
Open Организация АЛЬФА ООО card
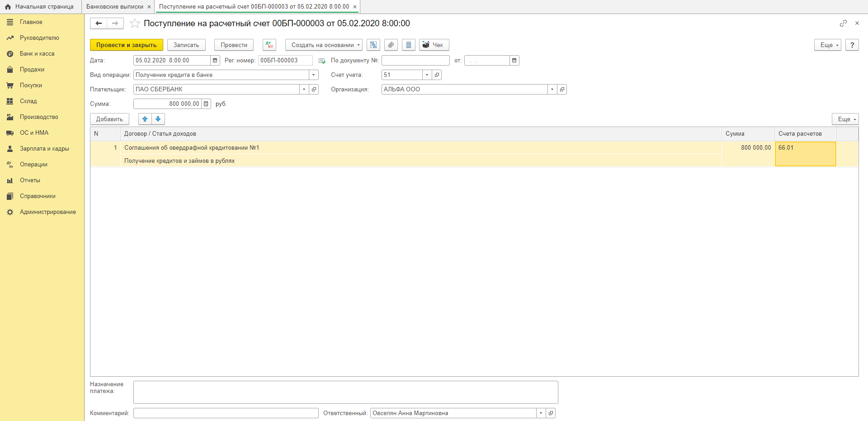(562, 89)
